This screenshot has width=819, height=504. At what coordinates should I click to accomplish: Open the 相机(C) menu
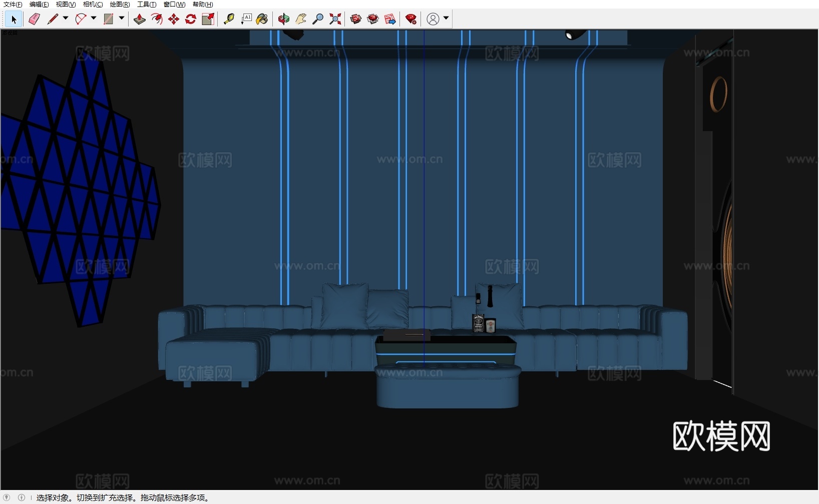coord(93,5)
